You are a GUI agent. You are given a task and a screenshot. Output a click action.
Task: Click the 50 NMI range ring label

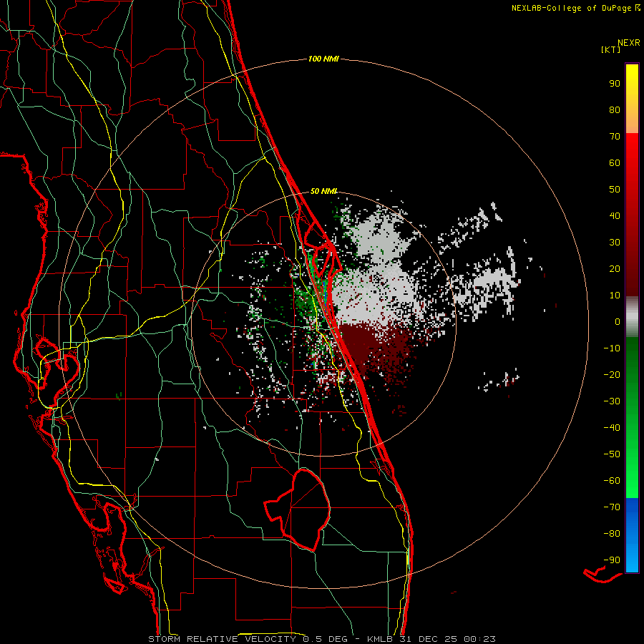[x=323, y=191]
